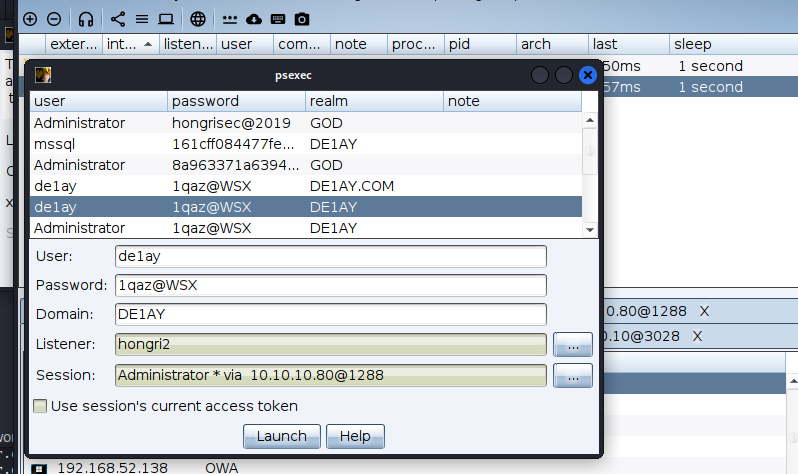This screenshot has width=798, height=474.
Task: Open downloaded files via cloud download icon
Action: pyautogui.click(x=254, y=19)
